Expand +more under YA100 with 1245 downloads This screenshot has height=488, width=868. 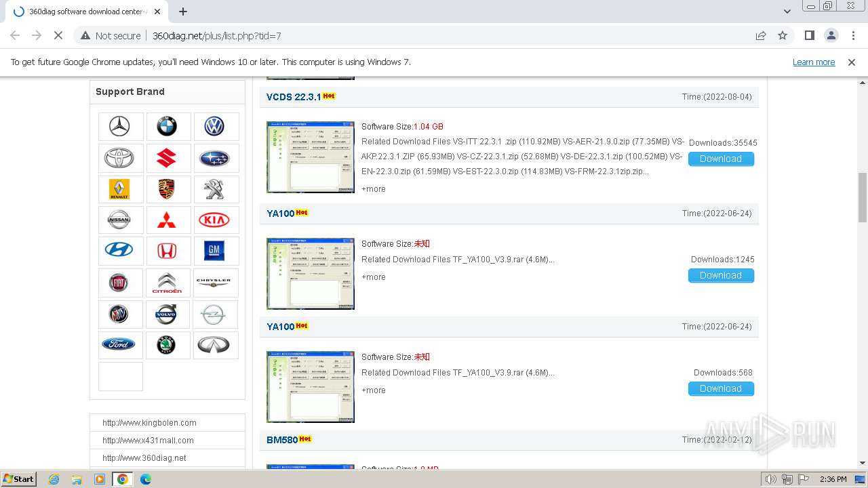(x=374, y=277)
